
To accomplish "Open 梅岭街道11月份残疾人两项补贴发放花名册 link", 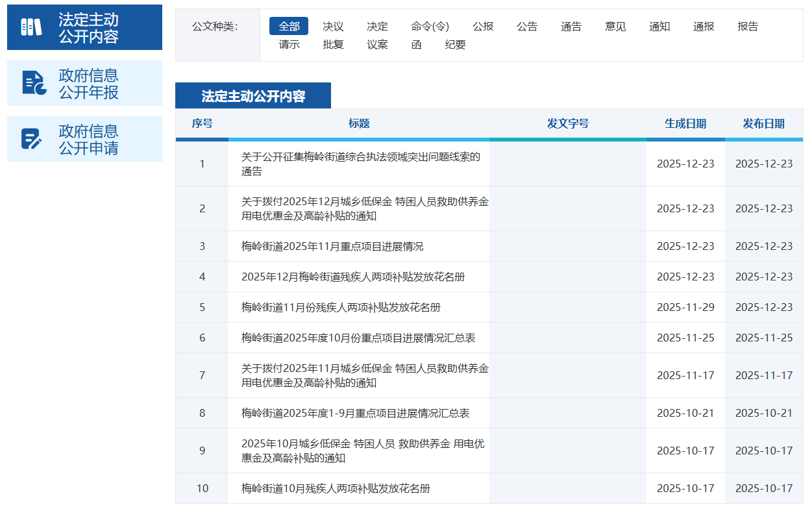I will (x=341, y=308).
